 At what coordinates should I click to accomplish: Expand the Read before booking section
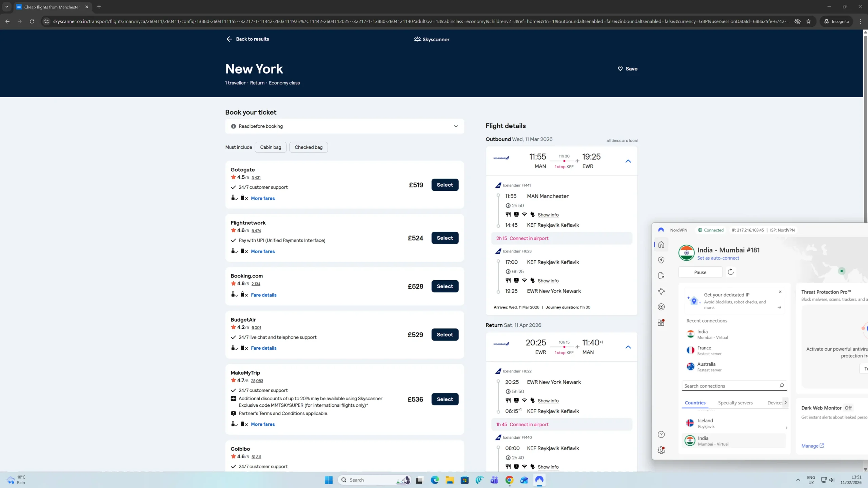click(344, 126)
